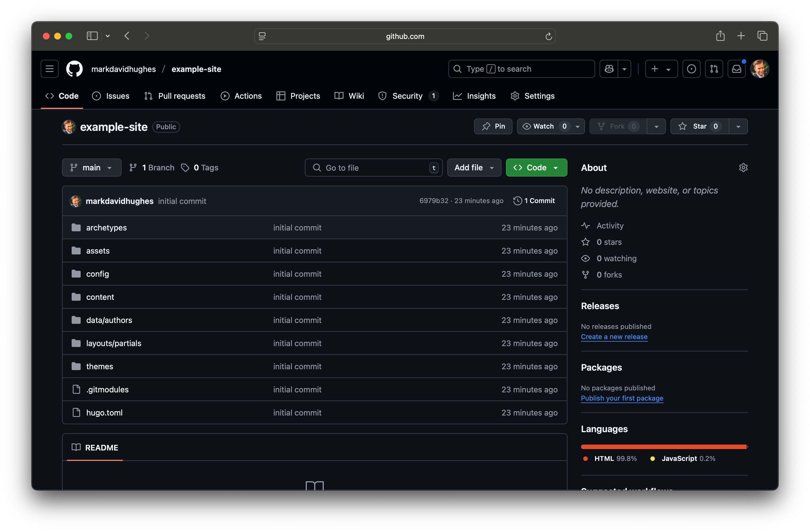Pin the example-site repository
The width and height of the screenshot is (810, 532).
click(x=493, y=126)
